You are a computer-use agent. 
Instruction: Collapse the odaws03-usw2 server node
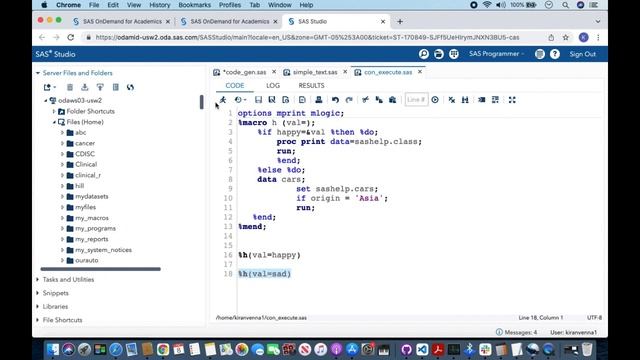coord(46,100)
